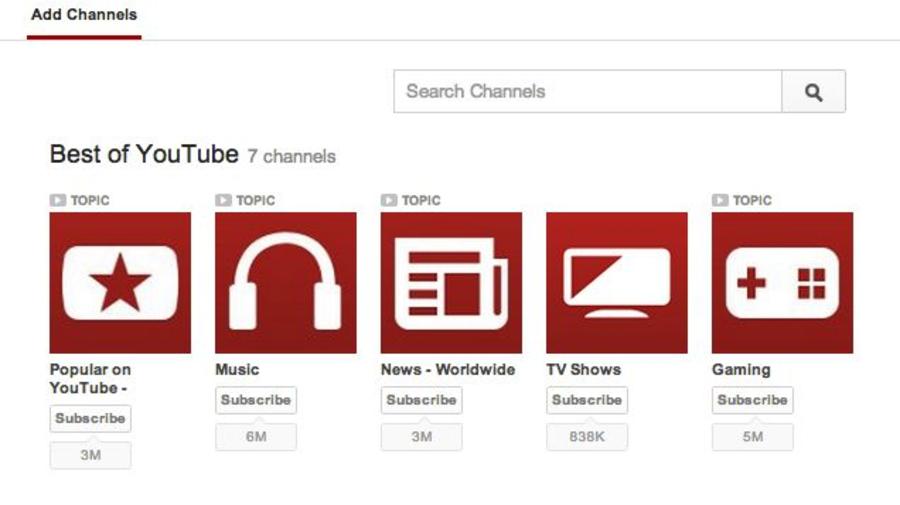Open the TV Shows monitor thumbnail
The height and width of the screenshot is (505, 900).
click(x=616, y=283)
